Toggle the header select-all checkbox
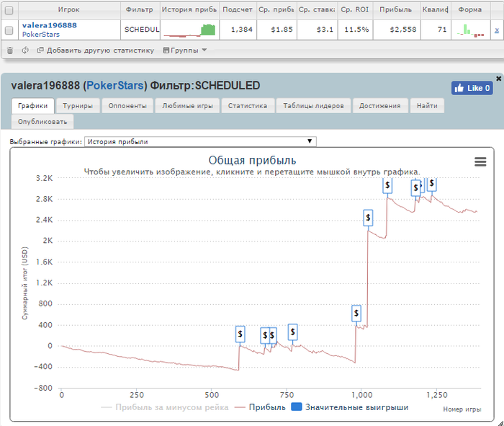Screen dimensions: 504x426 click(x=9, y=10)
